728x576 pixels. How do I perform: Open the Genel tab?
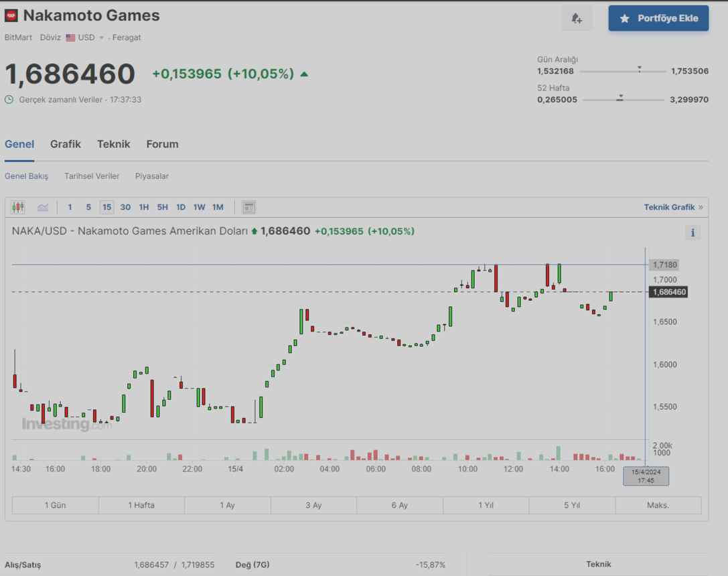19,145
